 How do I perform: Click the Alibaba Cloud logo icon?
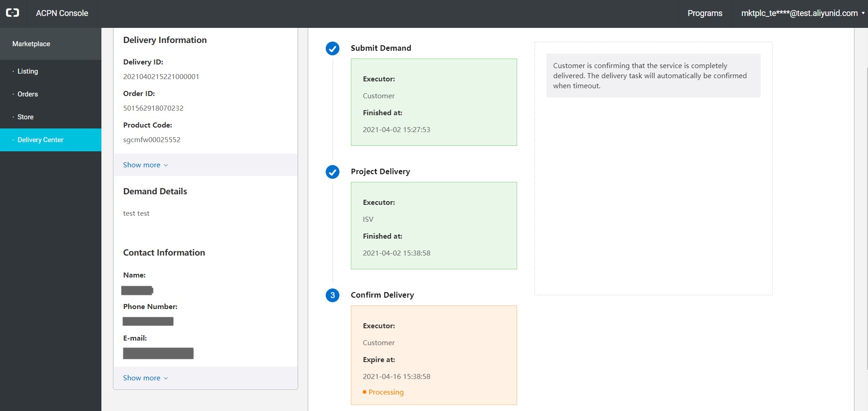[12, 13]
